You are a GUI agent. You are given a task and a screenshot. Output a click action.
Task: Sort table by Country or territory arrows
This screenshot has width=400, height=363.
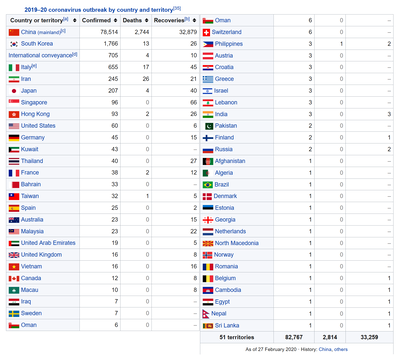[x=74, y=20]
